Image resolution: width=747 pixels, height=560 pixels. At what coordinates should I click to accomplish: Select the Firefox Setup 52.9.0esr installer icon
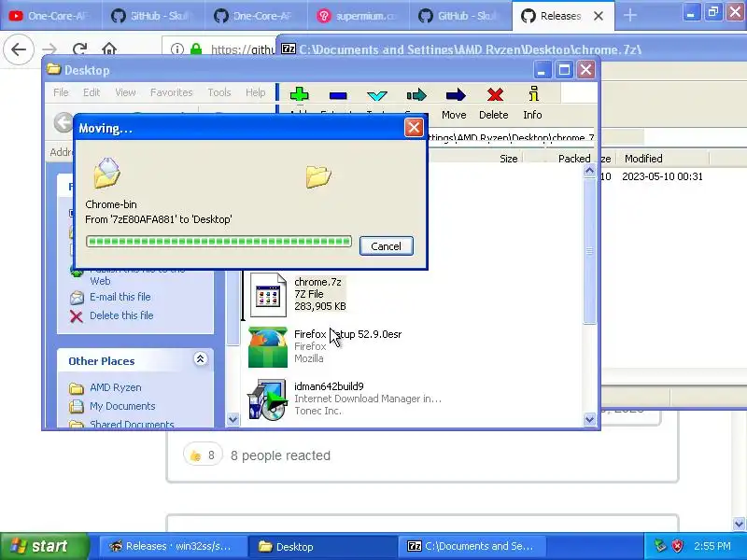[268, 347]
